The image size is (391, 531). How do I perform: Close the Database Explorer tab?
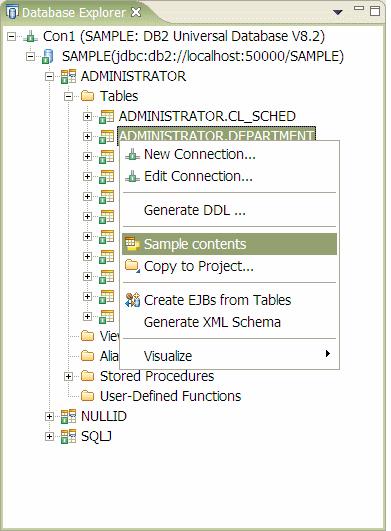pyautogui.click(x=136, y=13)
